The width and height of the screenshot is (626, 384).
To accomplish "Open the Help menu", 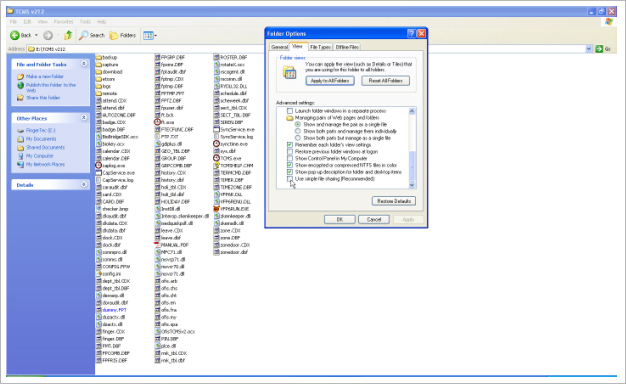I will pos(102,22).
